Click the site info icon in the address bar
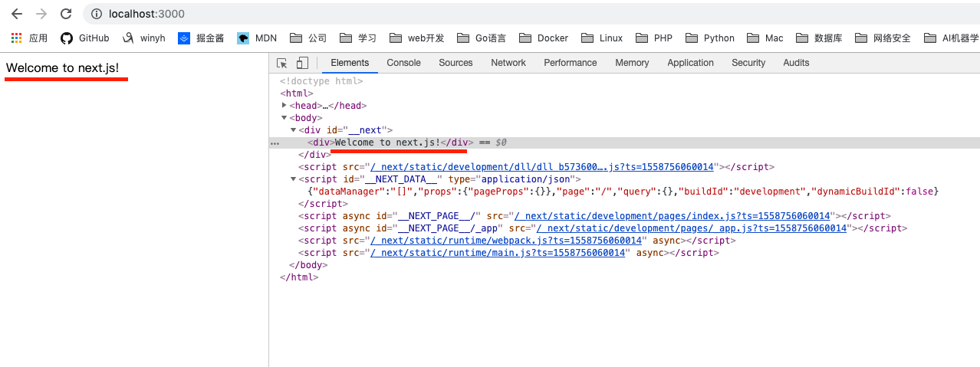 [x=96, y=14]
